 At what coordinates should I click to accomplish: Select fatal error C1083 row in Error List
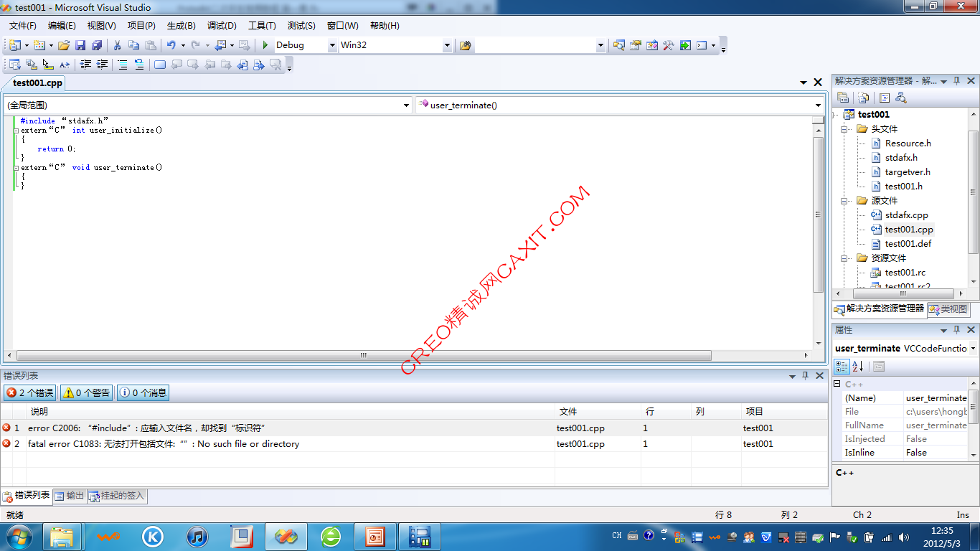tap(414, 444)
